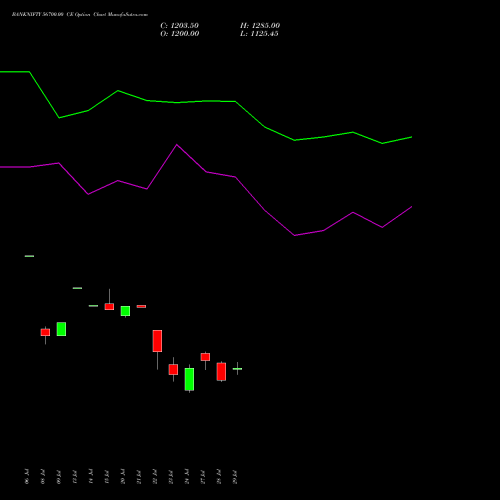The image size is (500, 500).
Task: Click the low price value L: 1125.45
Action: tap(259, 34)
